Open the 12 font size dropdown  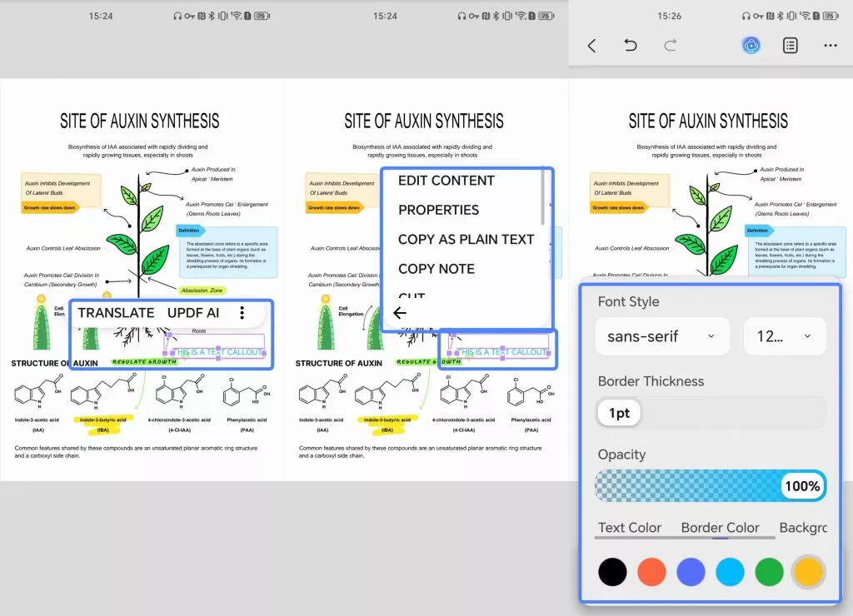[x=785, y=336]
